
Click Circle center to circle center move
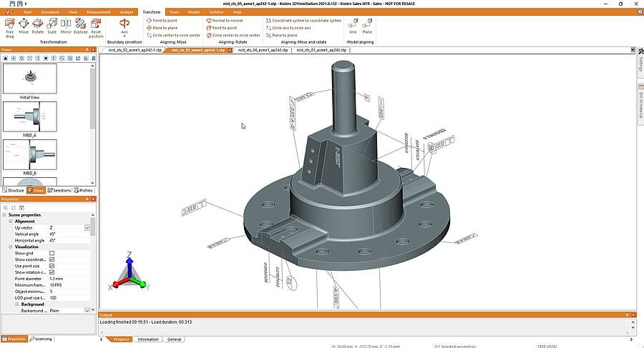pos(173,35)
